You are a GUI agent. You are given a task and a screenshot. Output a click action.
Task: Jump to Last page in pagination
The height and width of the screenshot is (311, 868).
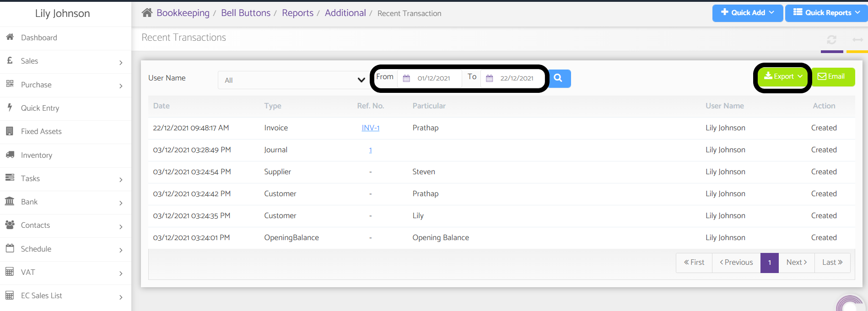click(832, 263)
